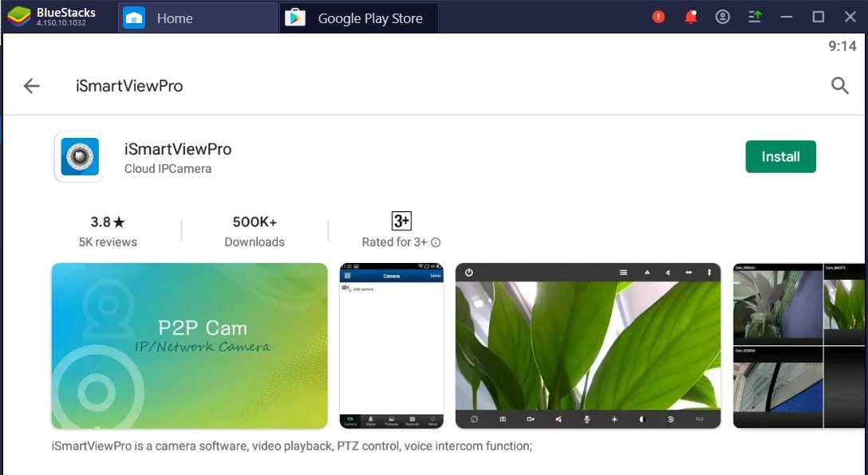Open search with the magnifier icon

coord(840,85)
